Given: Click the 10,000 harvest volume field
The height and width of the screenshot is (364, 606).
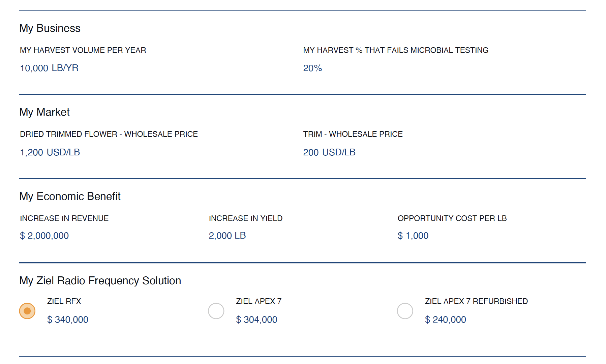Looking at the screenshot, I should [34, 68].
